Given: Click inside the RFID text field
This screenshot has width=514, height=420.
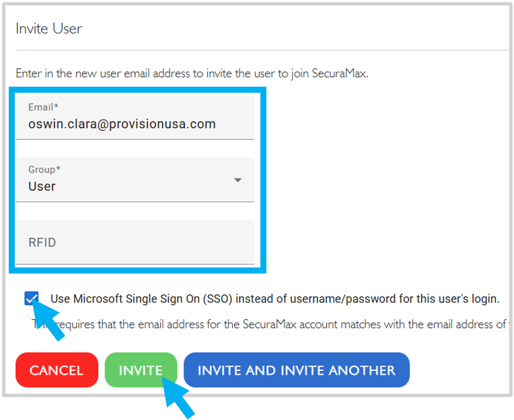Looking at the screenshot, I should tap(135, 242).
